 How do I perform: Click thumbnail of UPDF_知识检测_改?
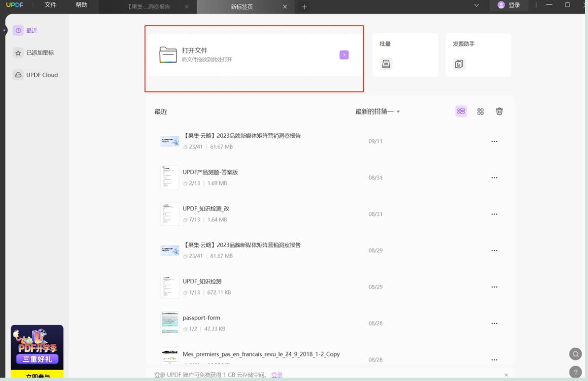click(170, 214)
